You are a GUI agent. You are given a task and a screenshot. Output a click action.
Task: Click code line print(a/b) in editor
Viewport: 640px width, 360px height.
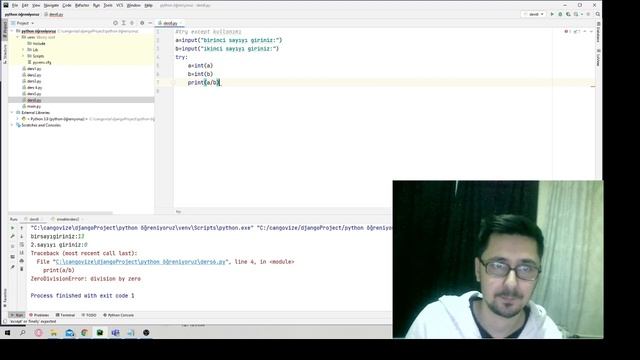[204, 82]
